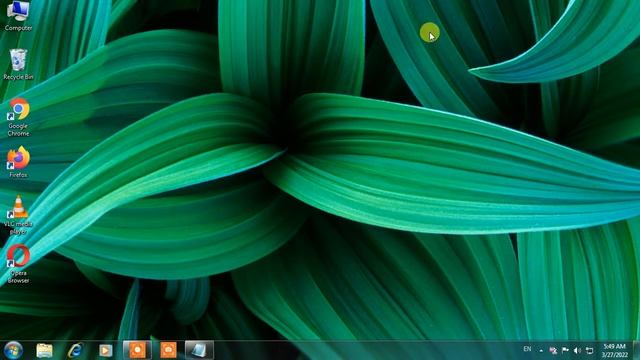Click the Show Desktop strip on the taskbar
640x360 pixels.
tap(636, 350)
